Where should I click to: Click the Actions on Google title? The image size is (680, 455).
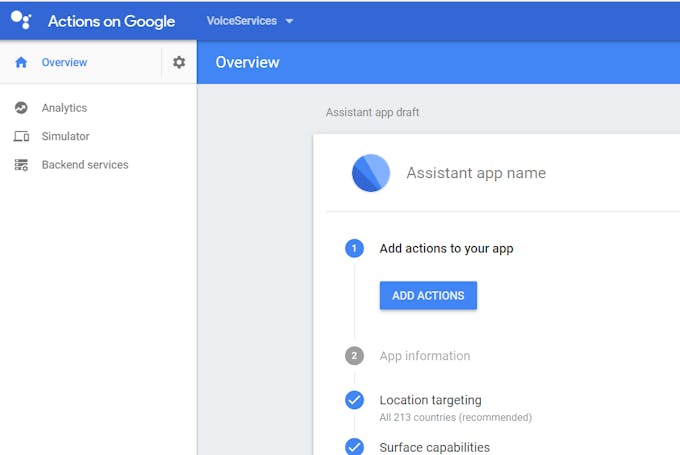(111, 21)
